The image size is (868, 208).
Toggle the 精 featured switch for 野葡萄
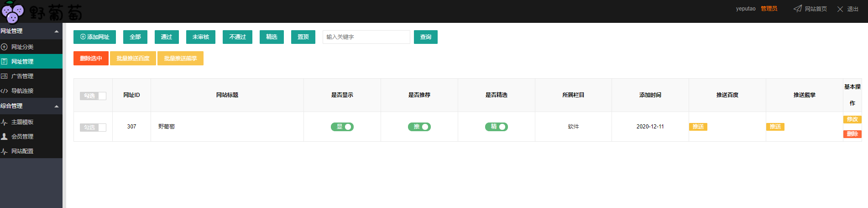(x=497, y=127)
